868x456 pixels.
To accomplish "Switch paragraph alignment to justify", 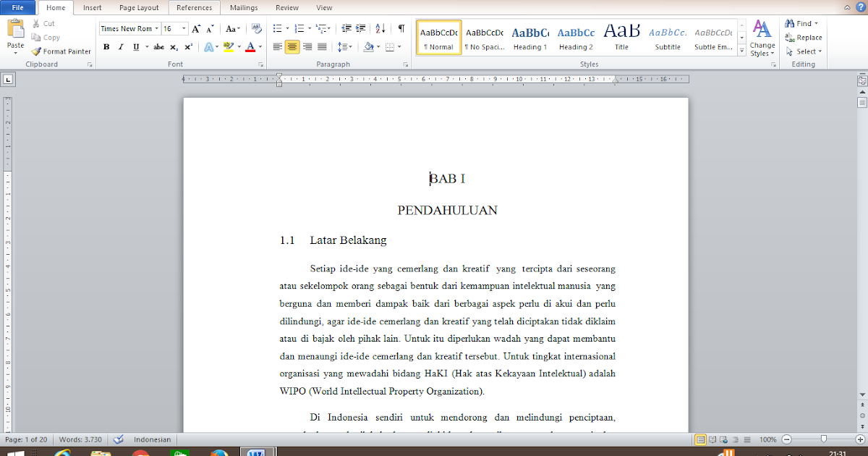I will point(322,46).
